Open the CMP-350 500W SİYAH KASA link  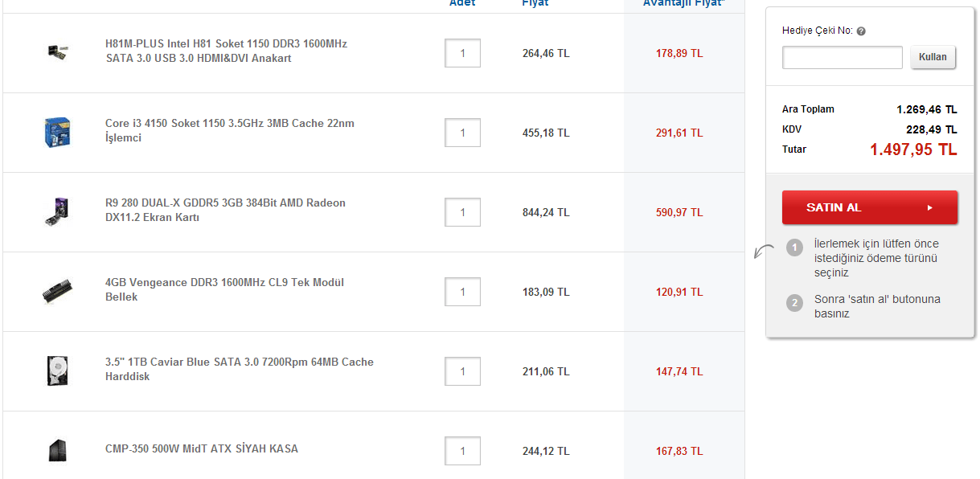pos(201,448)
